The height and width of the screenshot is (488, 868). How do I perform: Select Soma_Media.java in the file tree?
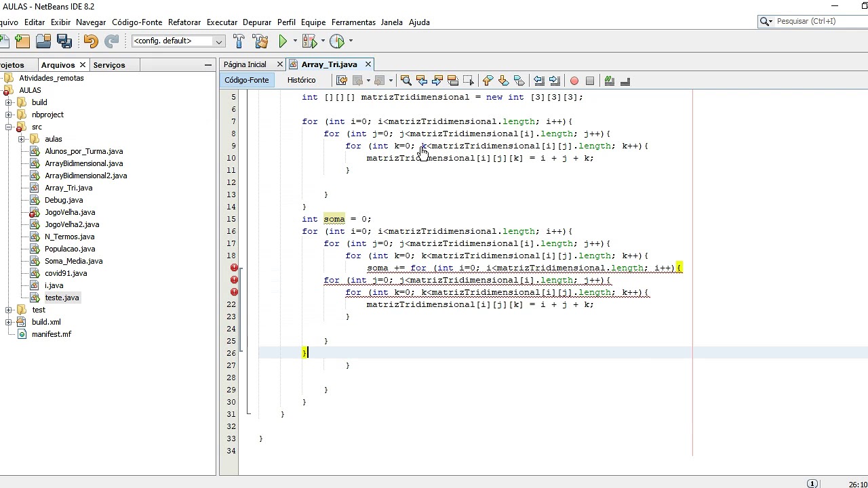tap(74, 261)
